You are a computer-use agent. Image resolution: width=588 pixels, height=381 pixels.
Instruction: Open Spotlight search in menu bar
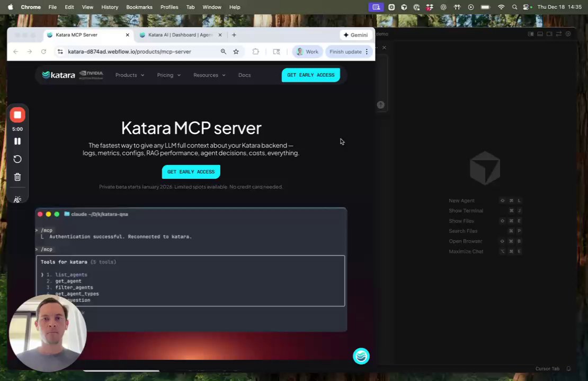514,7
